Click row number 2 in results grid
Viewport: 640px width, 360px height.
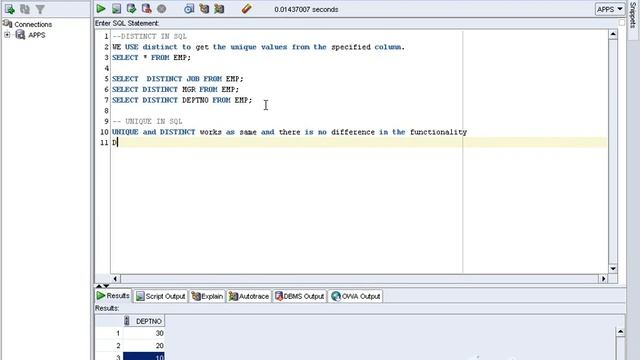click(109, 346)
